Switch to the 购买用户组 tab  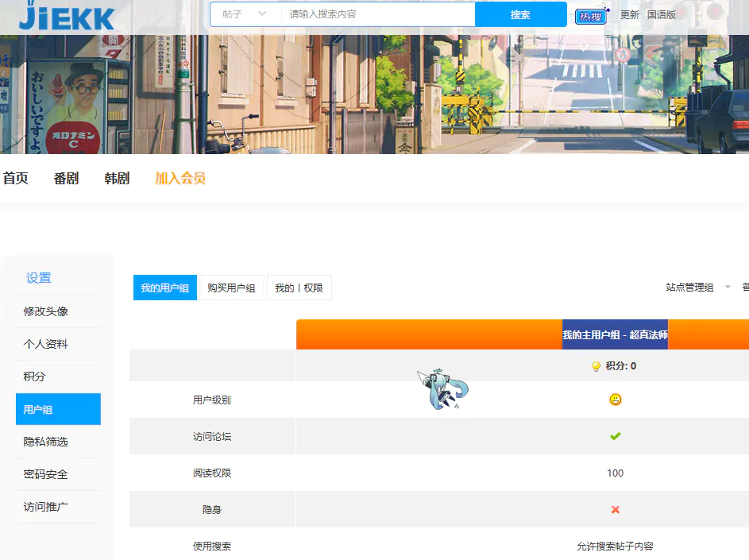[232, 288]
